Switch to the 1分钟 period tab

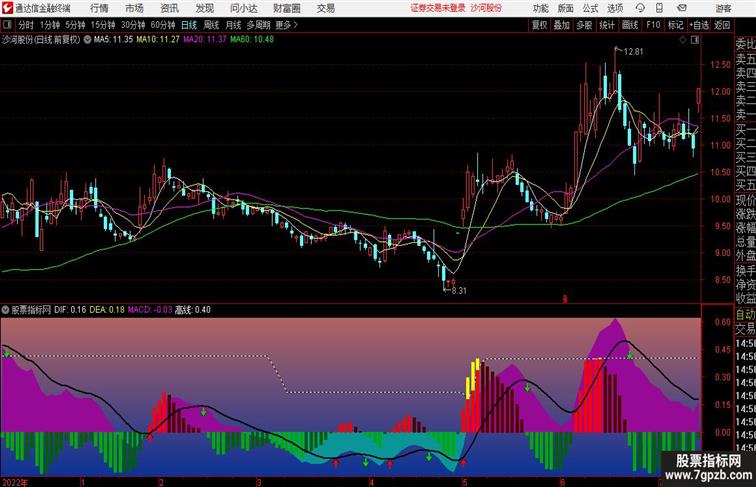tap(49, 25)
